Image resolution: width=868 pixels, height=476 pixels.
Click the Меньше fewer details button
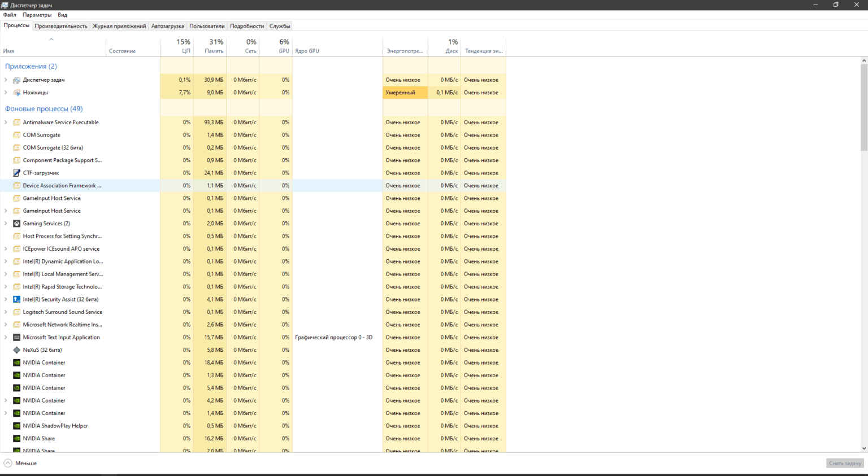pyautogui.click(x=20, y=463)
